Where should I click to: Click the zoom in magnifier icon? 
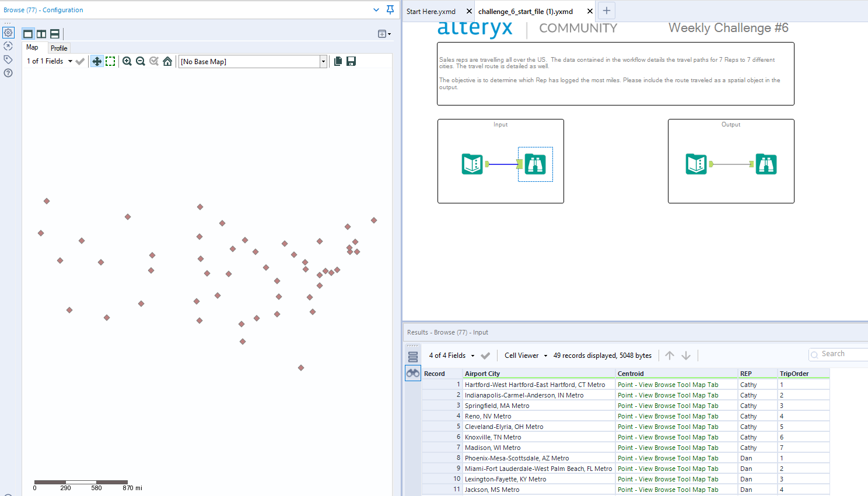point(127,61)
